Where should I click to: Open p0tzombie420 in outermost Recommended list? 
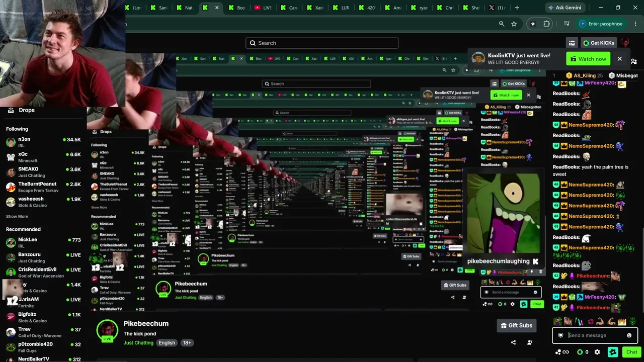[x=43, y=347]
